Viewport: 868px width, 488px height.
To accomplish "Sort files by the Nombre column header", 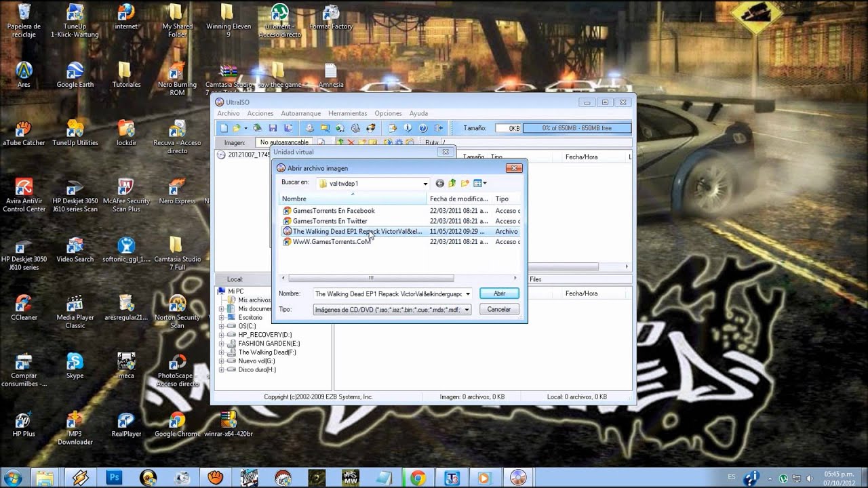I will point(353,199).
